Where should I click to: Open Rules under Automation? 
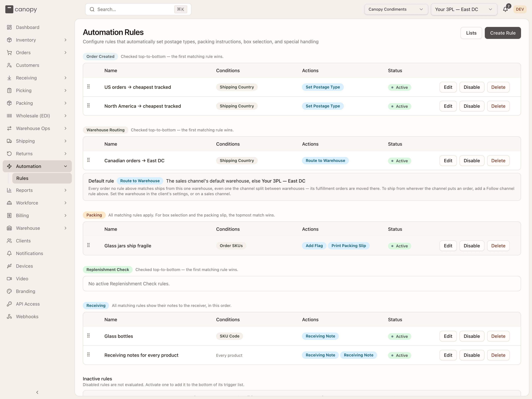coord(42,178)
